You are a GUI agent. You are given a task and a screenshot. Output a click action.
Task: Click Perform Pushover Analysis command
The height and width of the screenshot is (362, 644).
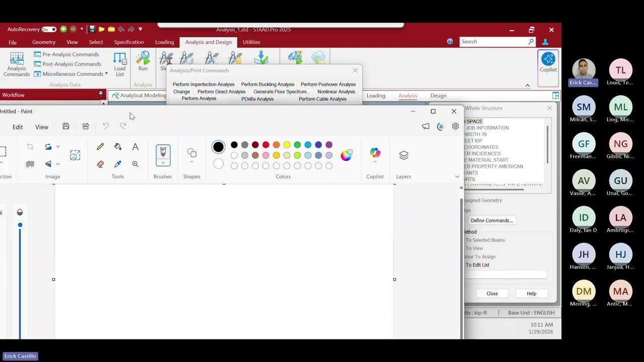(328, 84)
